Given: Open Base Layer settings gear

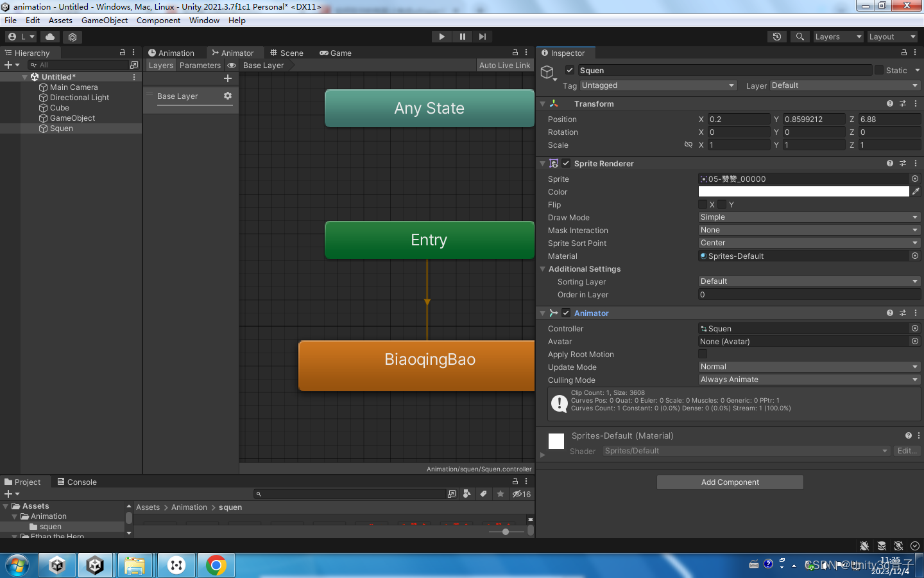Looking at the screenshot, I should 227,96.
